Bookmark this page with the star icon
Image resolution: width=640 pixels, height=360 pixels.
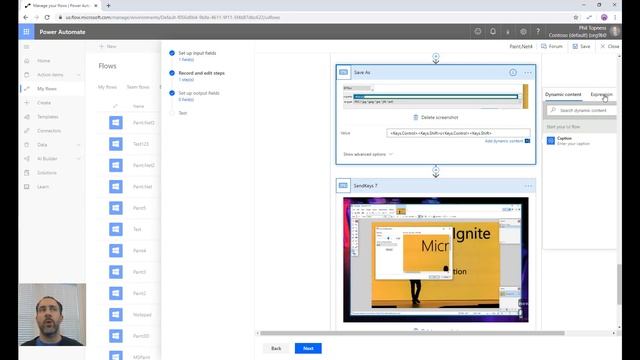pos(576,18)
